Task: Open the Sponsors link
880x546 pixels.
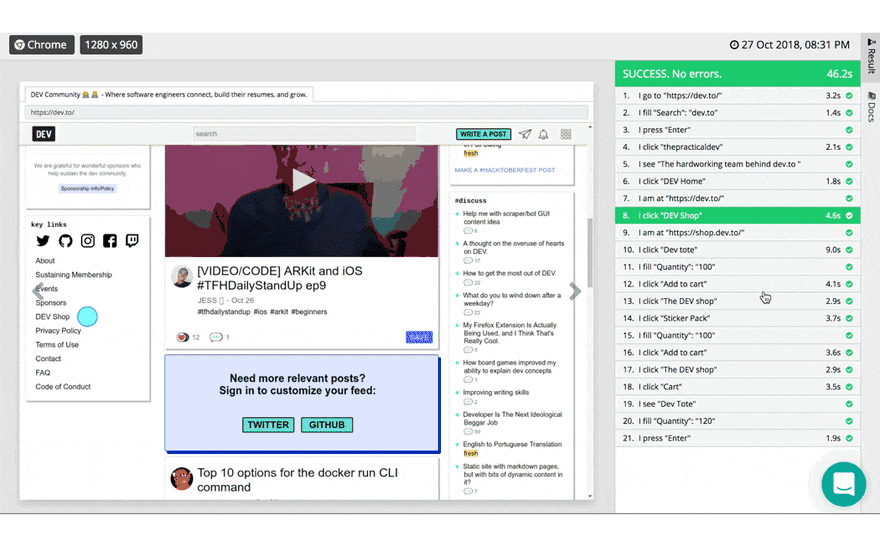Action: tap(51, 303)
